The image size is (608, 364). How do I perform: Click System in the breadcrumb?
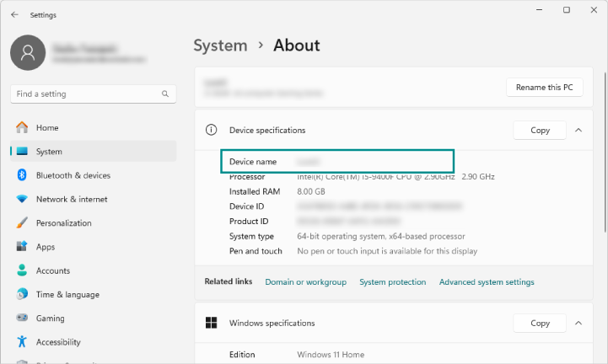220,45
